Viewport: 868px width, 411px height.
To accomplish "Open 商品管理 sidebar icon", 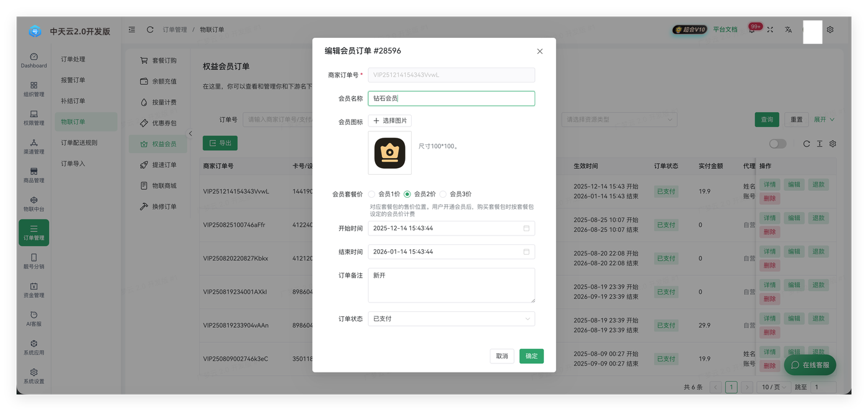I will click(33, 175).
